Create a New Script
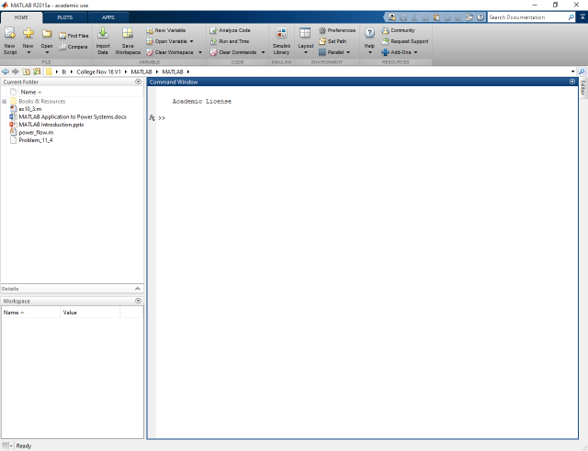 click(10, 41)
